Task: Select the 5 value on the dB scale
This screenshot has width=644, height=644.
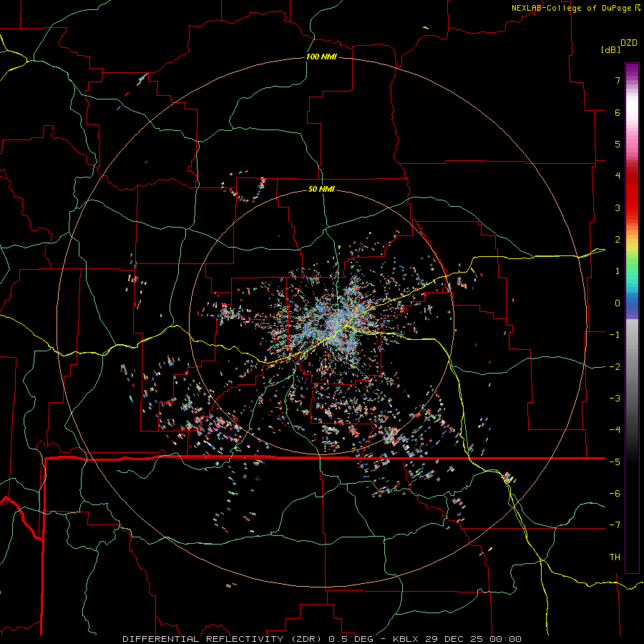Action: (618, 144)
